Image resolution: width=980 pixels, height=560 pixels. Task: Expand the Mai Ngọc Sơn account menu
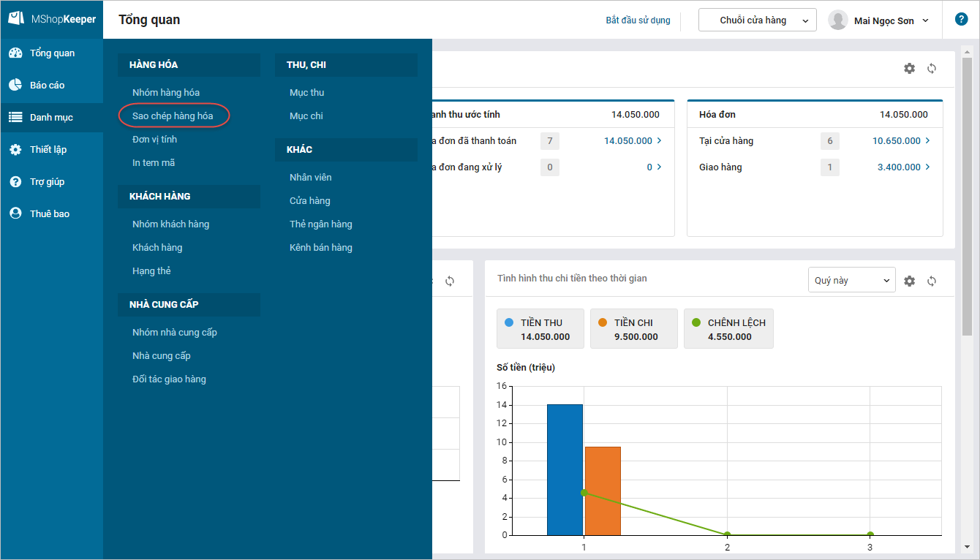click(x=880, y=20)
